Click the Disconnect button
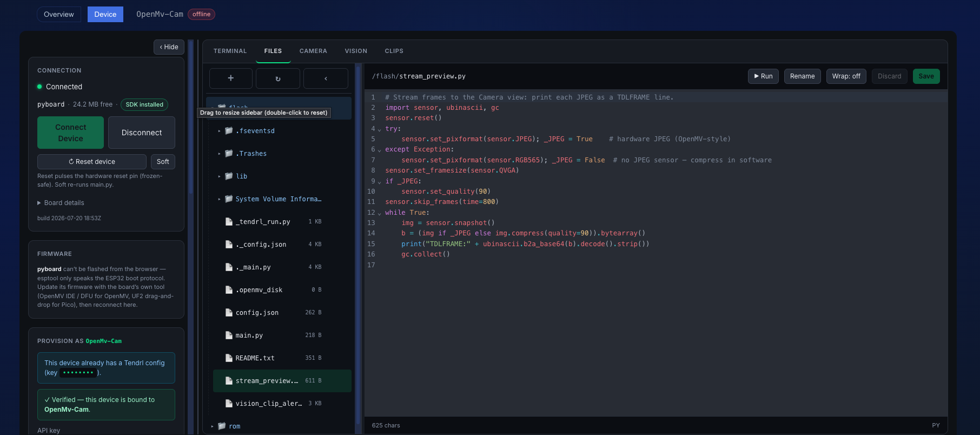This screenshot has width=980, height=435. (142, 133)
